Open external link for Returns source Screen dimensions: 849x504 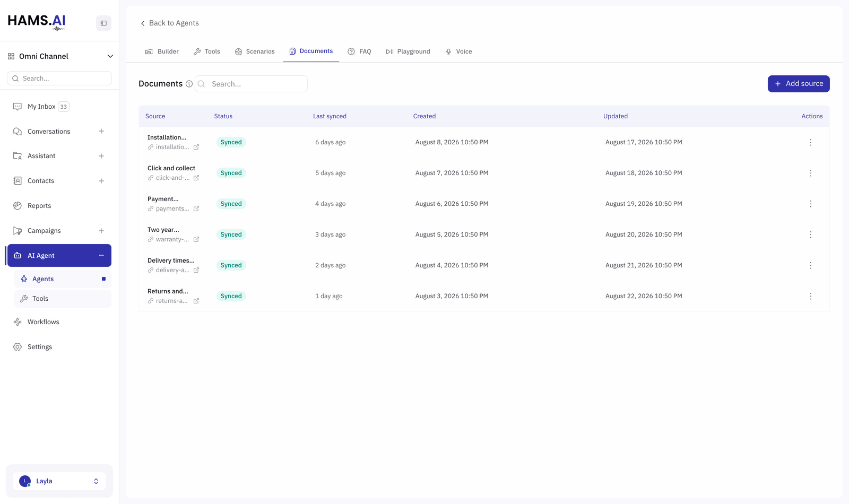[x=196, y=301]
